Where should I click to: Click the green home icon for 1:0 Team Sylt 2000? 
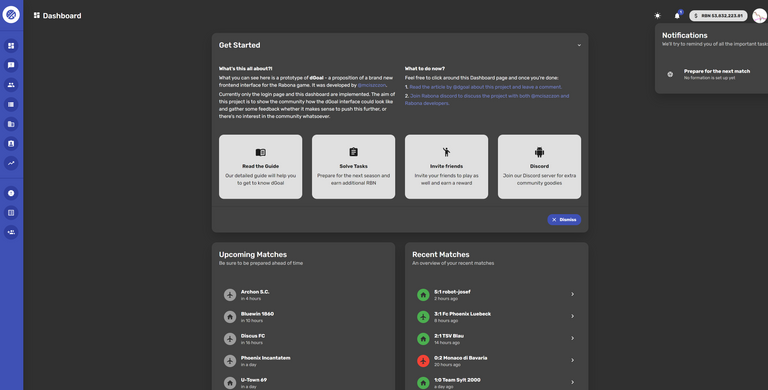423,383
